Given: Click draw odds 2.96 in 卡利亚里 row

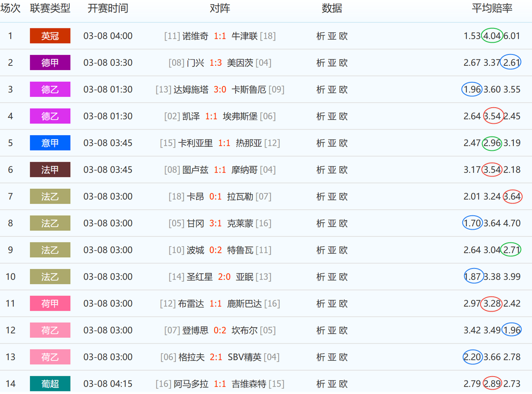Looking at the screenshot, I should click(x=492, y=143).
